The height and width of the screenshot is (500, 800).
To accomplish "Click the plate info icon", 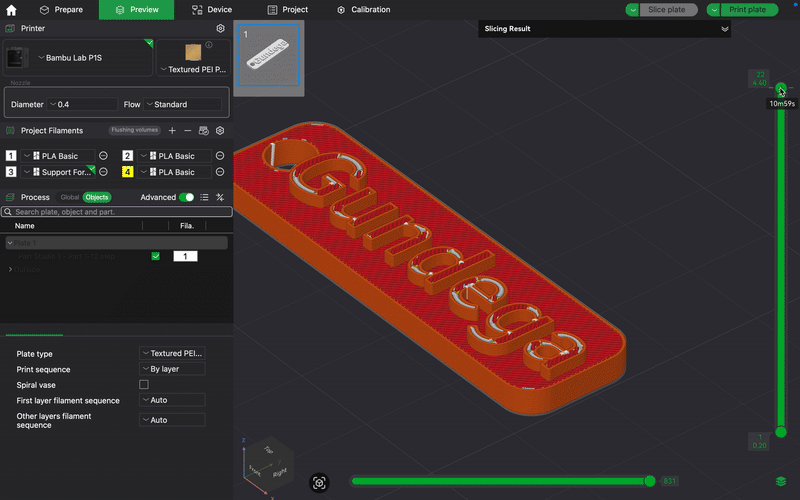I will coord(209,45).
